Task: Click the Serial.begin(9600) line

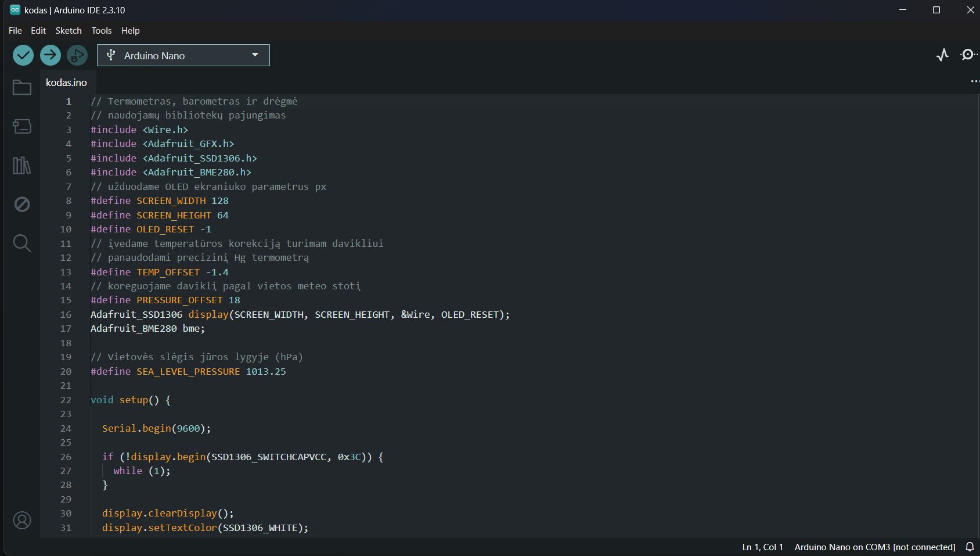Action: click(157, 428)
